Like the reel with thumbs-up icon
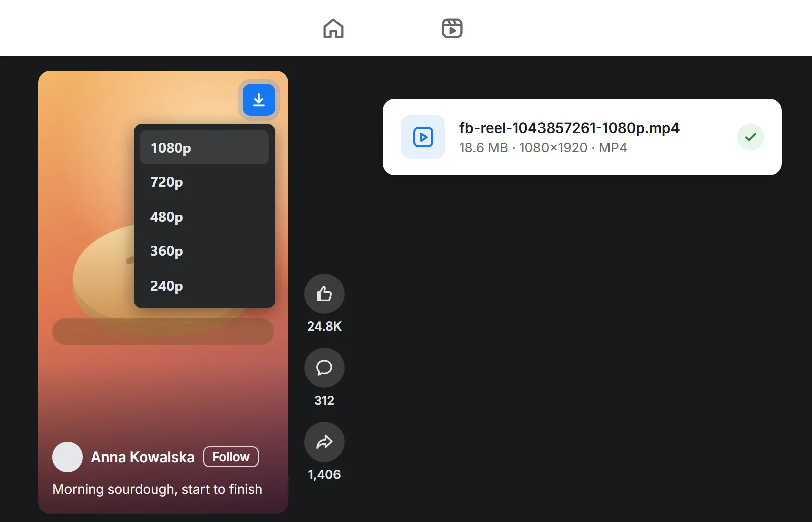This screenshot has height=522, width=812. [324, 294]
